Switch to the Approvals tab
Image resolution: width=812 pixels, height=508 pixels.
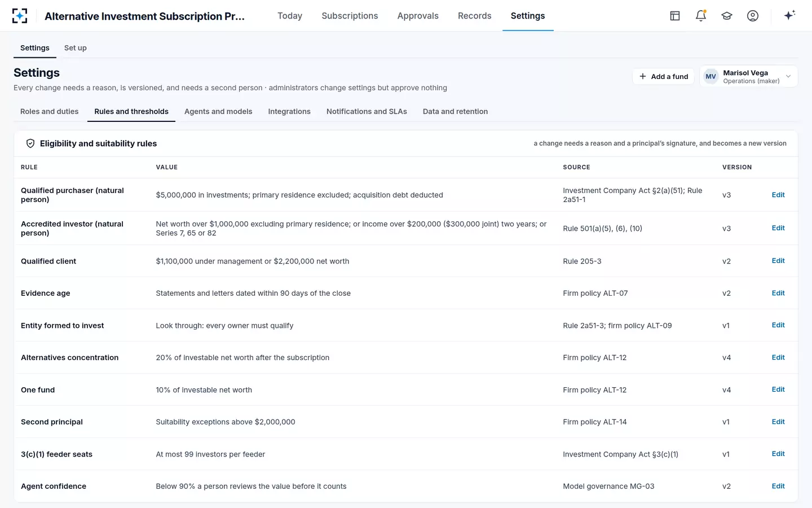click(x=418, y=16)
